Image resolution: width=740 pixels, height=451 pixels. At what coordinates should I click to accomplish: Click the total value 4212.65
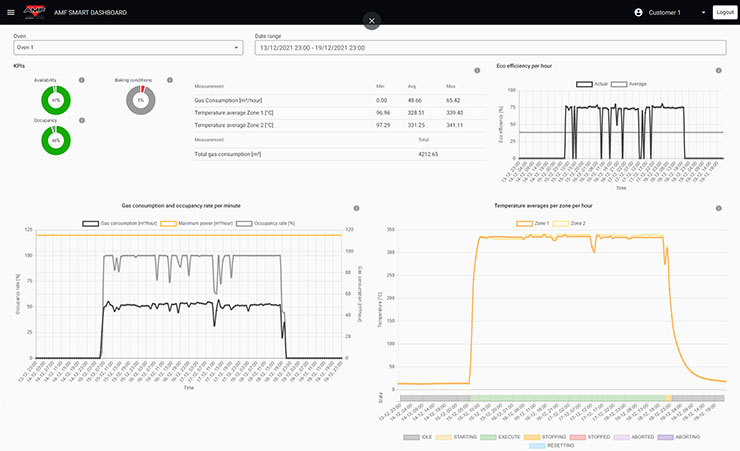pos(428,154)
